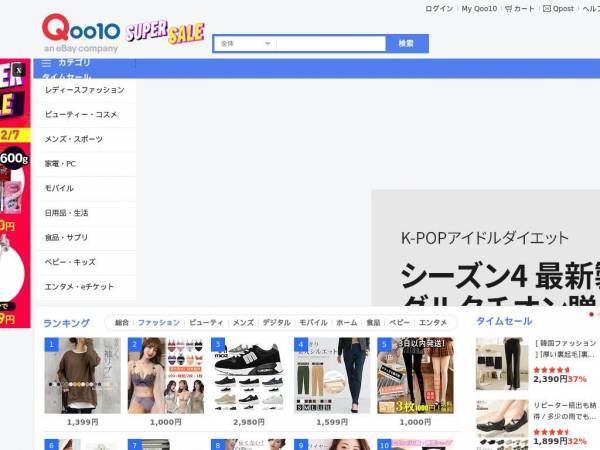Switch ranking to エンタメ tab

(x=433, y=323)
